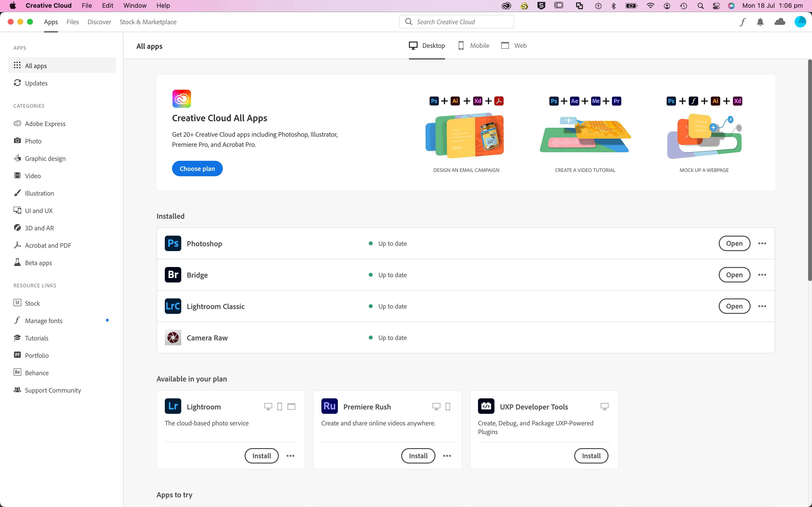Open Behance resource link
Screen dimensions: 812x507
click(x=36, y=373)
